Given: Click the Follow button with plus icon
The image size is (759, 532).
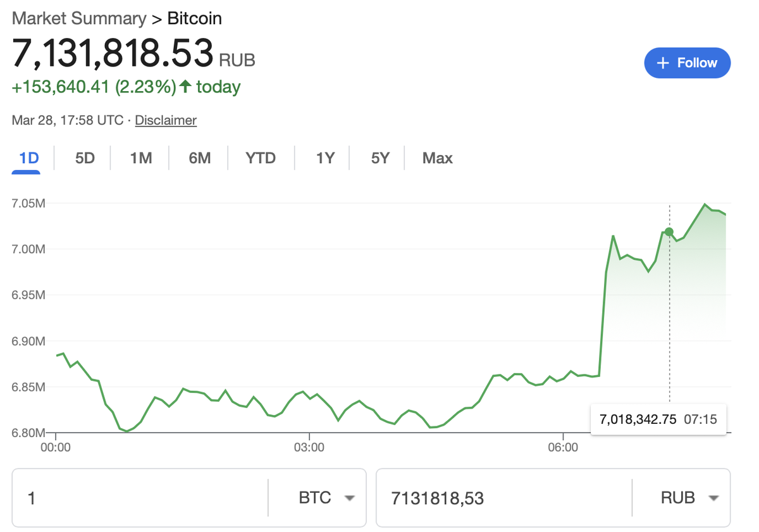Looking at the screenshot, I should (687, 63).
